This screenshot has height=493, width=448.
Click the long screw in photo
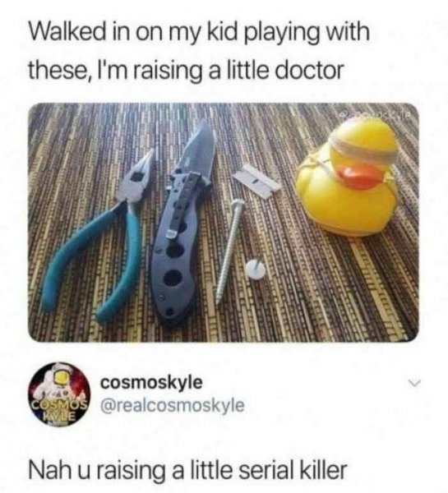[229, 251]
